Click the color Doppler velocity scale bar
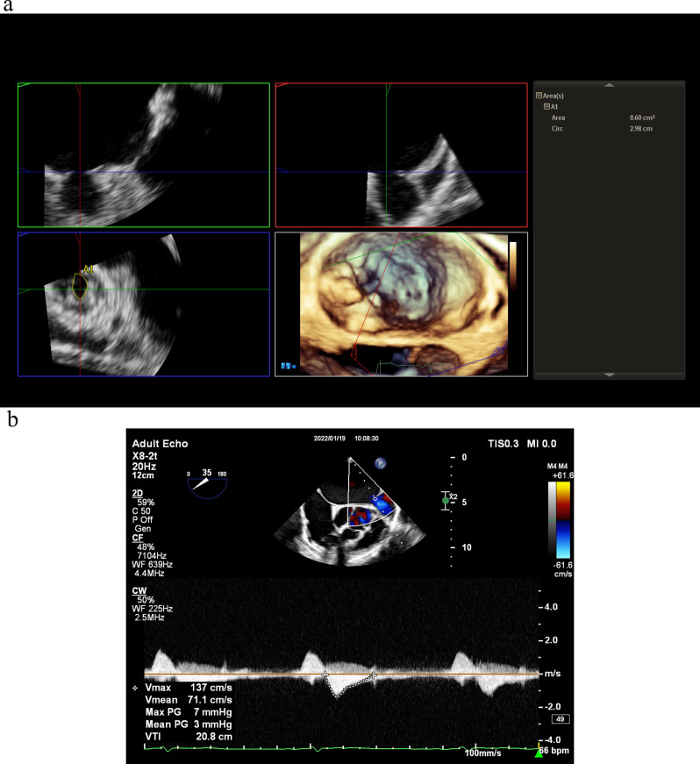Image resolution: width=700 pixels, height=764 pixels. 563,520
